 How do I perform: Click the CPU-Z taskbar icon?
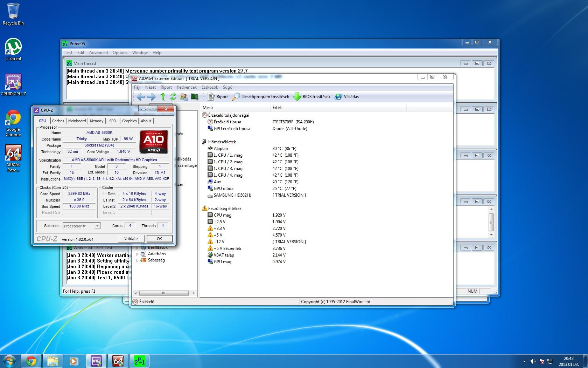click(x=96, y=361)
